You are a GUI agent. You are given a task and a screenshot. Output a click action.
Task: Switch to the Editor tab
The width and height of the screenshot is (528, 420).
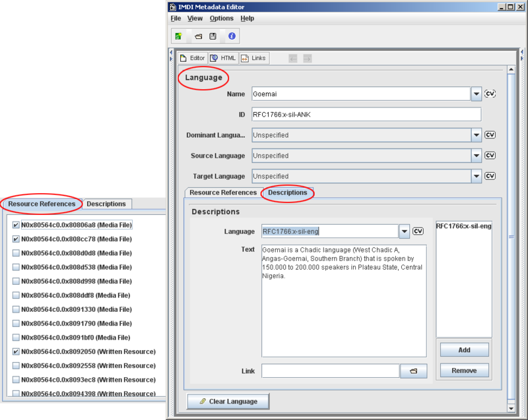coord(193,58)
